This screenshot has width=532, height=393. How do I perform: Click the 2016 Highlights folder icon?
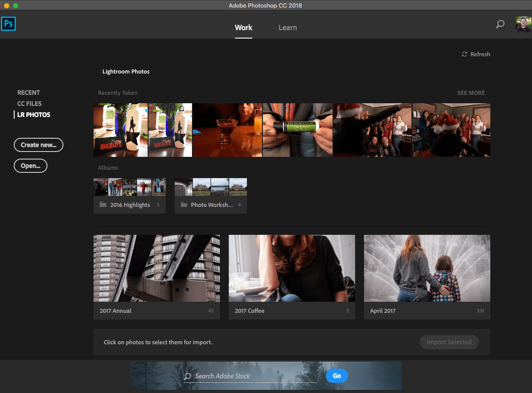[x=103, y=205]
